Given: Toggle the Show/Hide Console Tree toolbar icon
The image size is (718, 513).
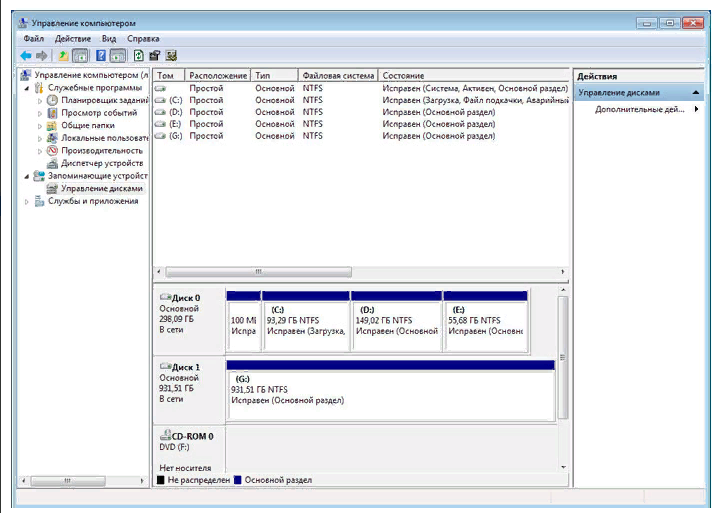Looking at the screenshot, I should [80, 56].
